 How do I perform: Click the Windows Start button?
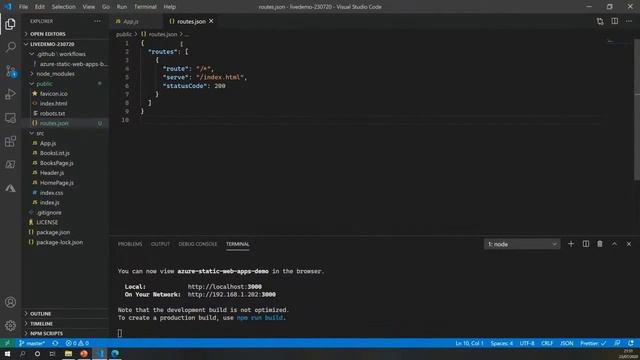(x=7, y=353)
